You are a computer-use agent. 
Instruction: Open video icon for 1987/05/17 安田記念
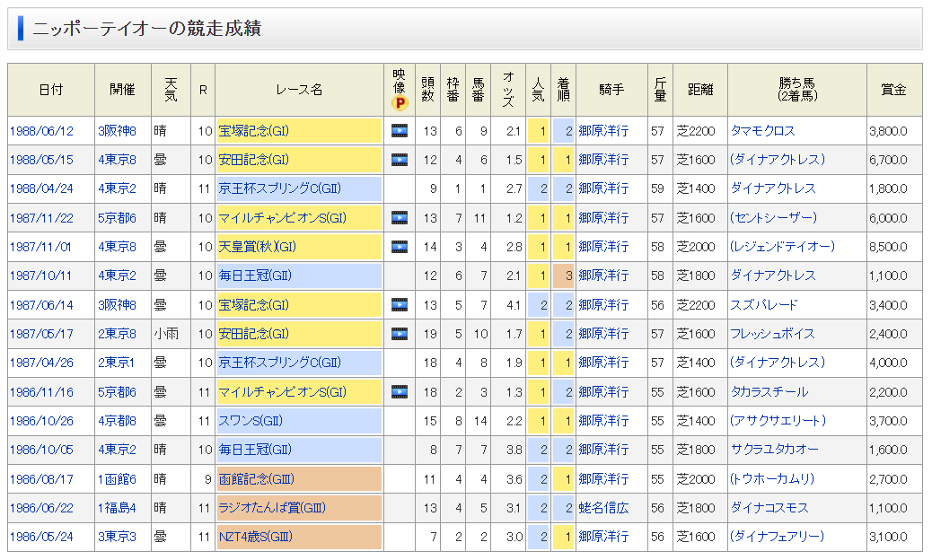(400, 334)
